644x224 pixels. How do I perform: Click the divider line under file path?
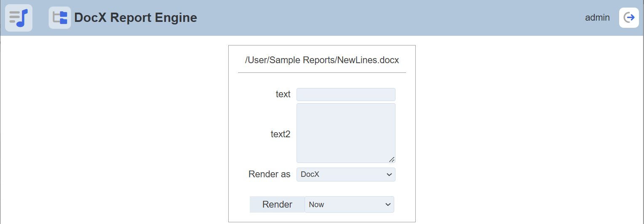click(322, 73)
